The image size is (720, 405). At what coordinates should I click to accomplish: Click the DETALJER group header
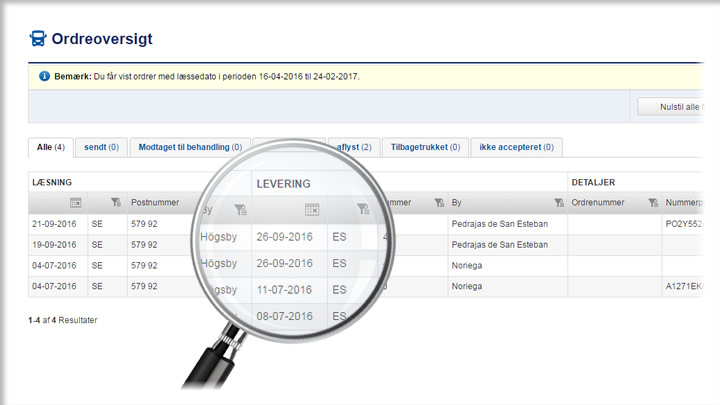click(x=593, y=182)
